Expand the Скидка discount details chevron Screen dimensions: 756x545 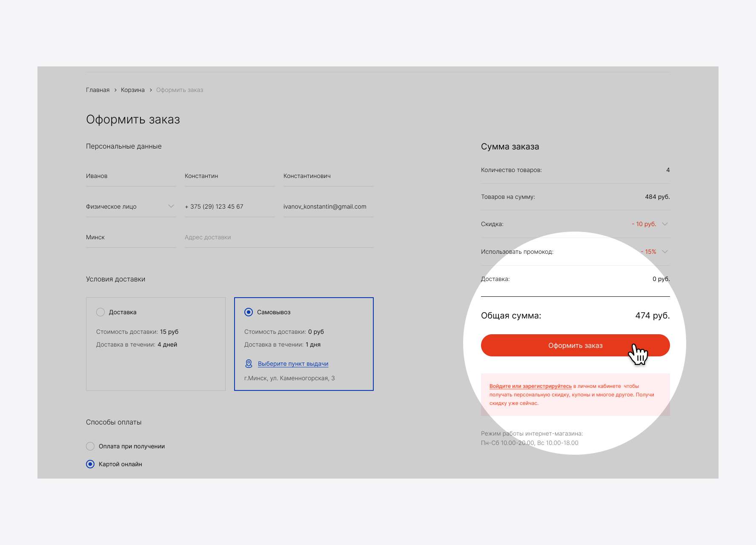coord(665,224)
